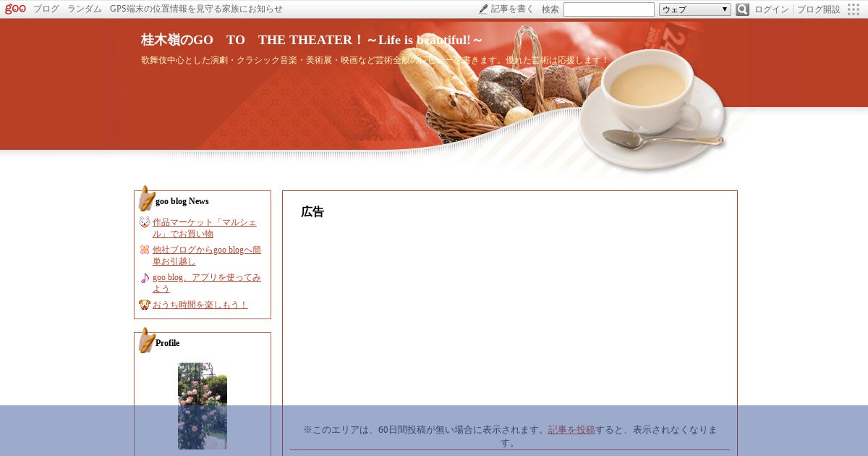Open blog title 桂木嶺のGO TO THE THEATER

pyautogui.click(x=312, y=40)
